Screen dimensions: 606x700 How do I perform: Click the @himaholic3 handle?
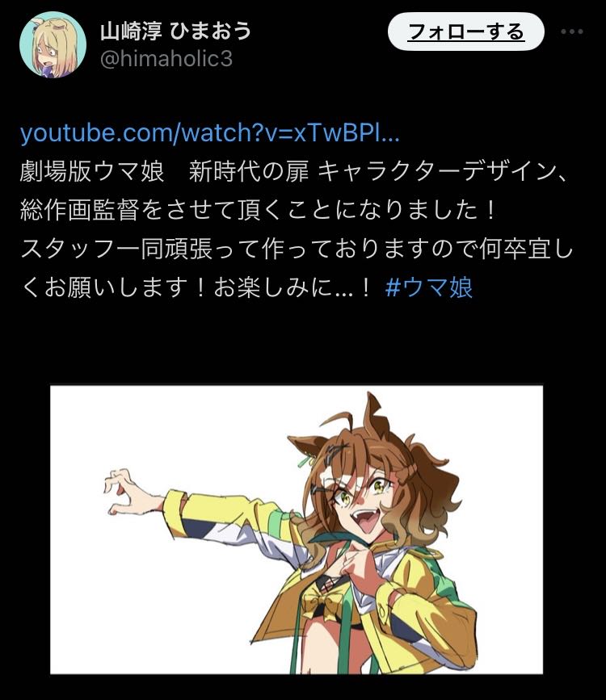pyautogui.click(x=166, y=60)
